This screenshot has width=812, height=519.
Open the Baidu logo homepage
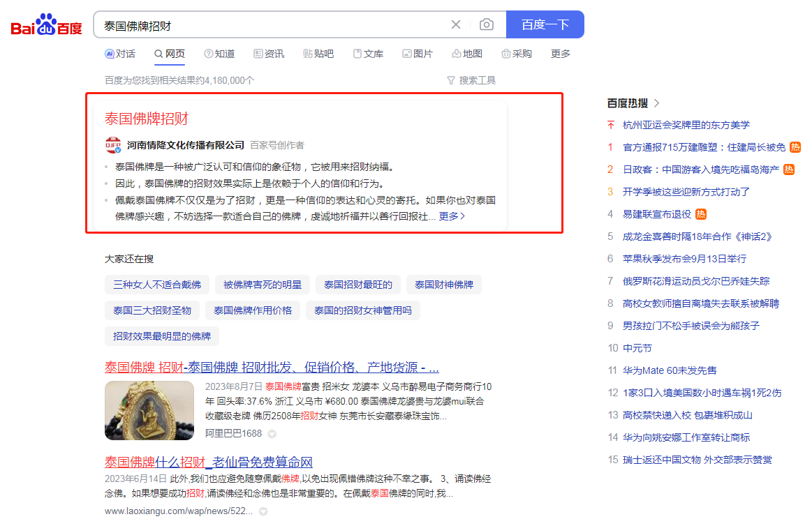click(x=46, y=25)
